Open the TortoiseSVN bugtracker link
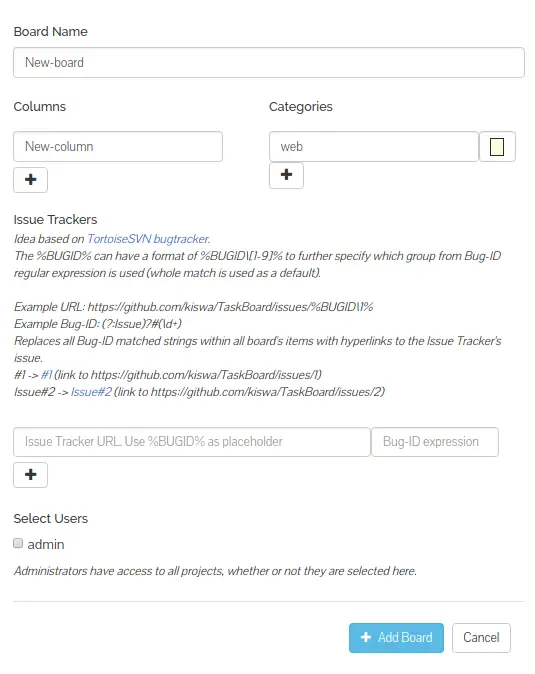 149,239
